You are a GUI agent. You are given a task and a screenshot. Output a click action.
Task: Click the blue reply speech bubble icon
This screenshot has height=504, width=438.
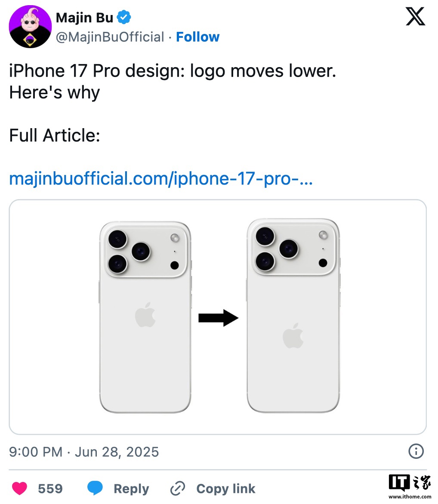(x=95, y=489)
